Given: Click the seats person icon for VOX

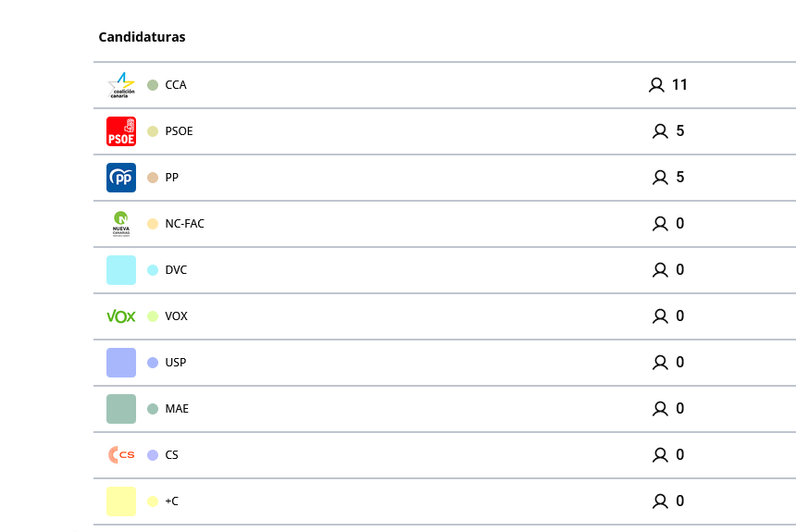Looking at the screenshot, I should [x=660, y=316].
